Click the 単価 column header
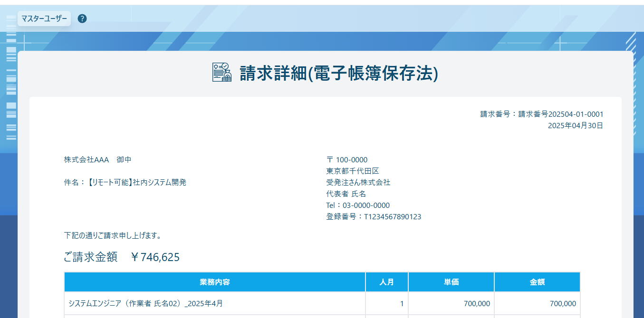 coord(451,282)
